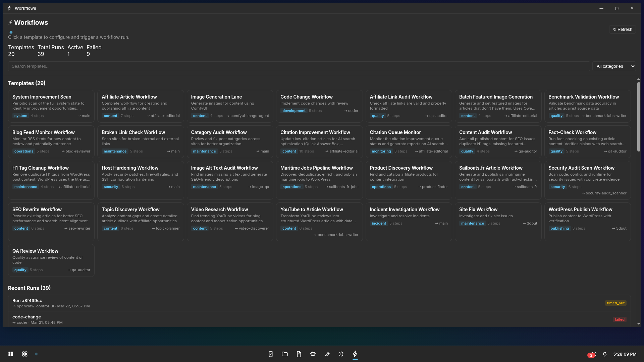Open Sailboats.fr Article Workflow card
The height and width of the screenshot is (362, 644).
pyautogui.click(x=498, y=180)
